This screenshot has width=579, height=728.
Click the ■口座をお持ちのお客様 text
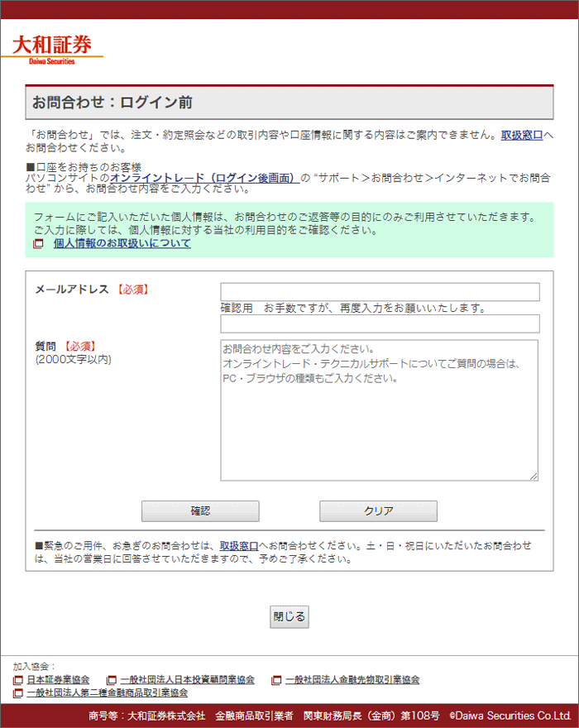(84, 167)
